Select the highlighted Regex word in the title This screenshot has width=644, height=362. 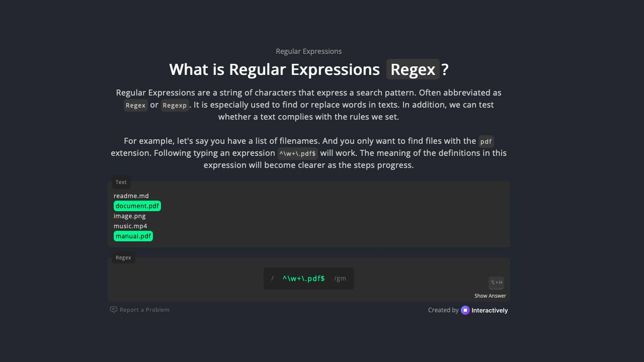pos(413,69)
